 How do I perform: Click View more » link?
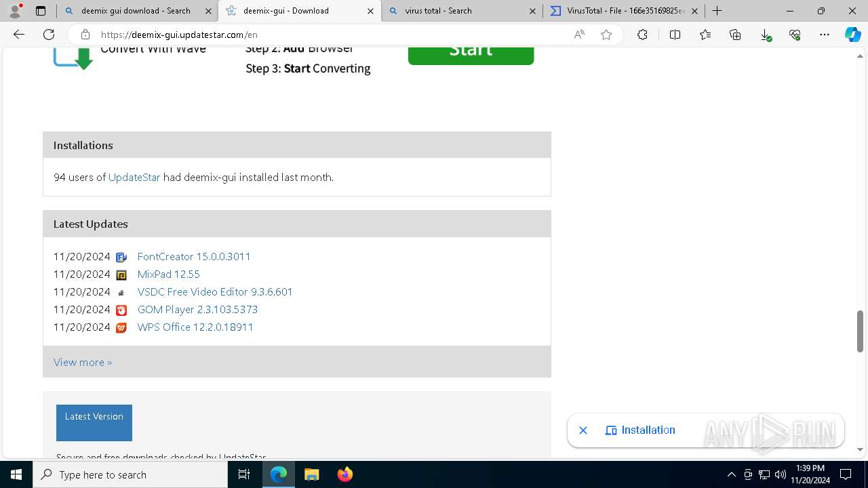pyautogui.click(x=83, y=363)
